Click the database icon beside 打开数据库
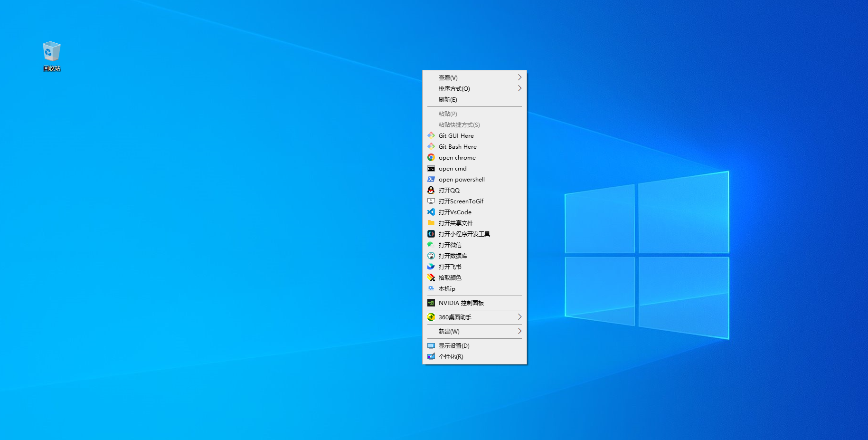The image size is (868, 440). tap(431, 256)
